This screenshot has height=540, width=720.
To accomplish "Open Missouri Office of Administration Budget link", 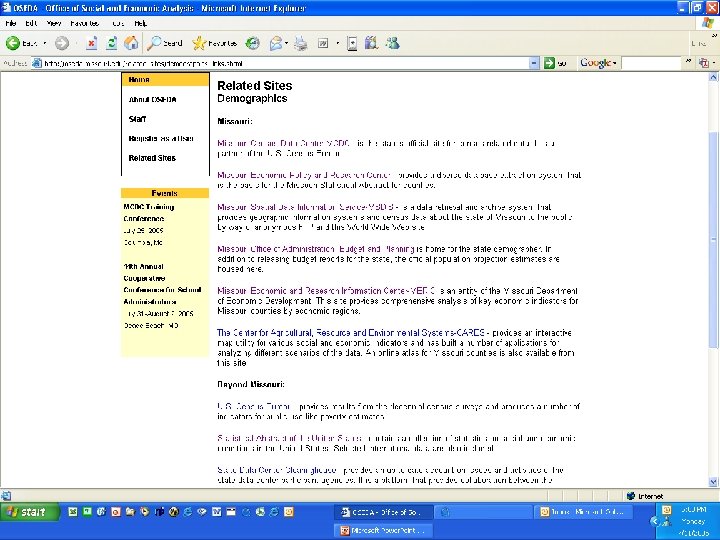I will (x=316, y=249).
